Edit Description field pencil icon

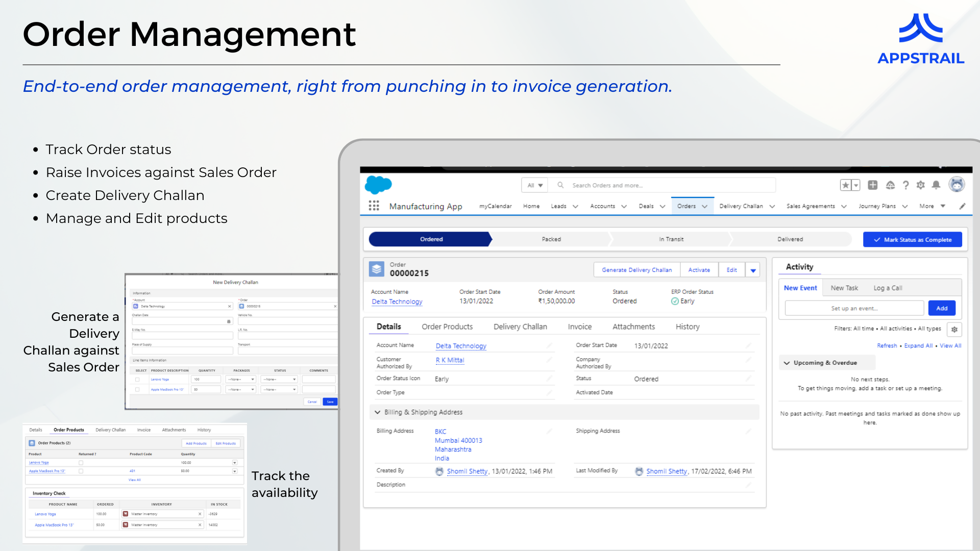pyautogui.click(x=748, y=485)
